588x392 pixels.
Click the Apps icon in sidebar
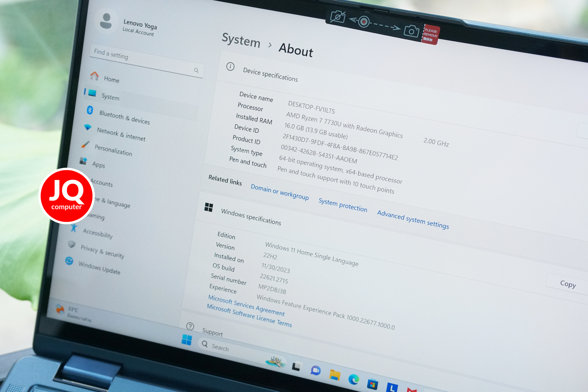coord(83,161)
